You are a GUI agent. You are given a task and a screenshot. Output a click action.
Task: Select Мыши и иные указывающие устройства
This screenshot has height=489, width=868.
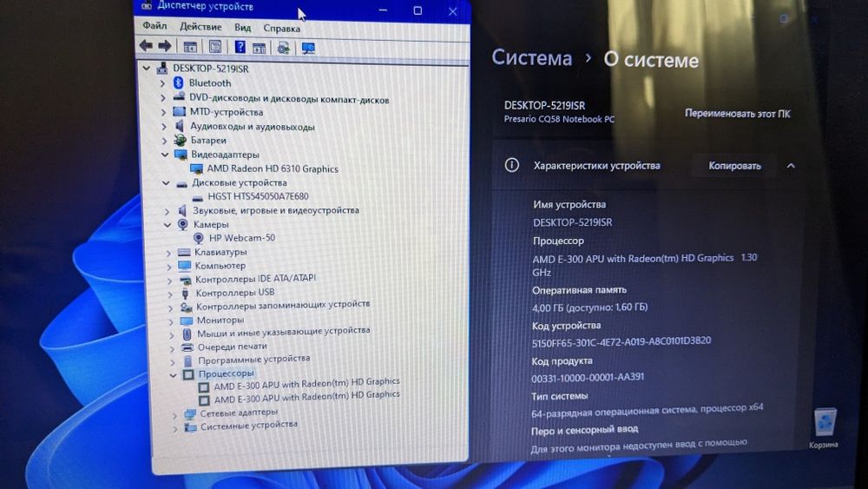pos(284,332)
